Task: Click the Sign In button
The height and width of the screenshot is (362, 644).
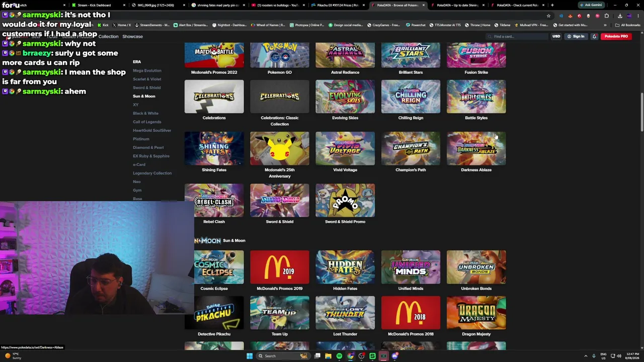Action: click(x=576, y=36)
